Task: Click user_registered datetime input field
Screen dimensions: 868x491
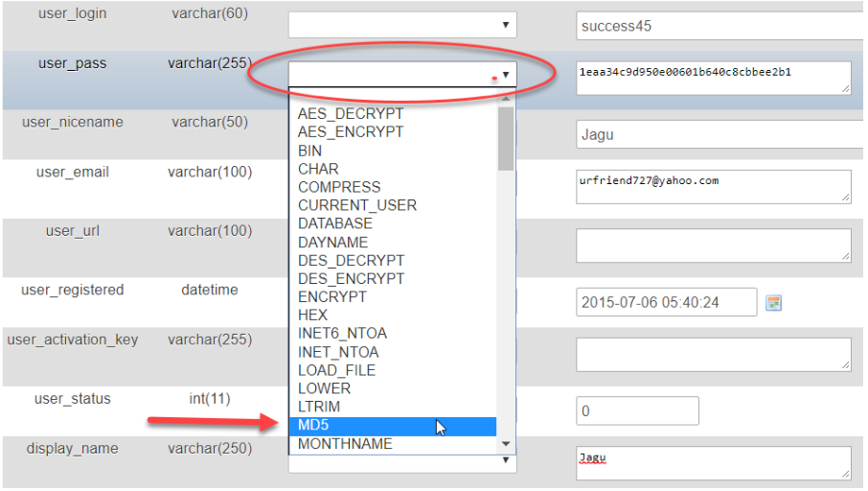Action: [666, 303]
